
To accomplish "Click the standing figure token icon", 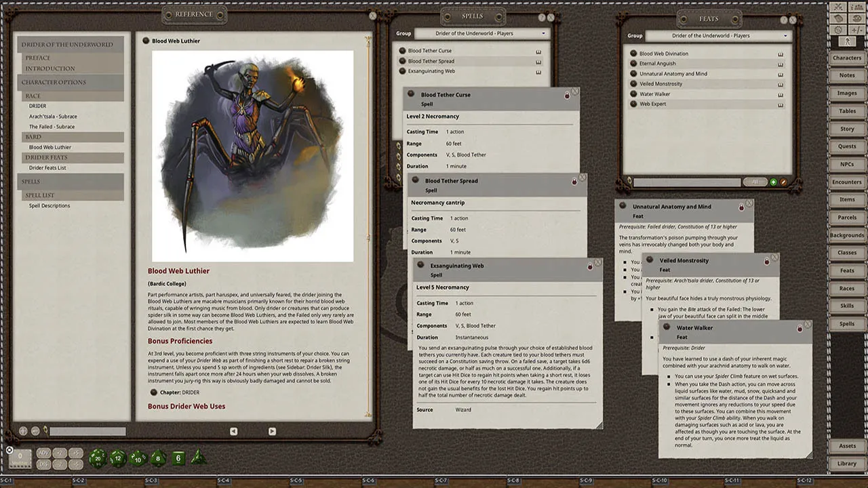I will pos(846,41).
